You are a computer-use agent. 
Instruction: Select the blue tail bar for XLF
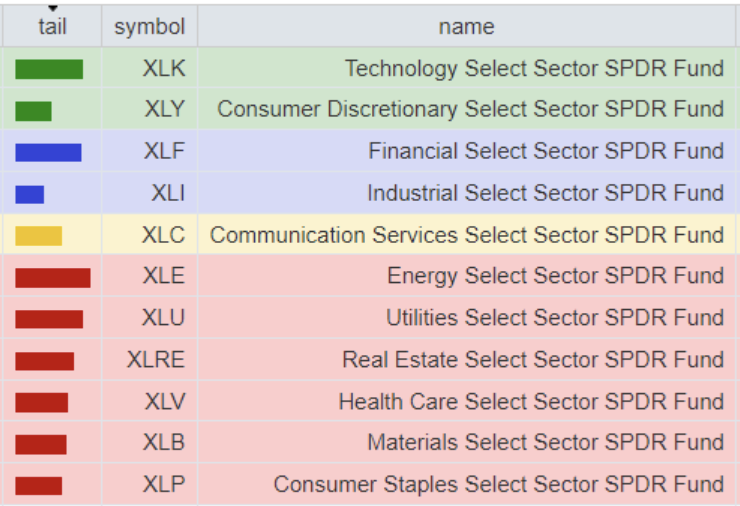48,152
